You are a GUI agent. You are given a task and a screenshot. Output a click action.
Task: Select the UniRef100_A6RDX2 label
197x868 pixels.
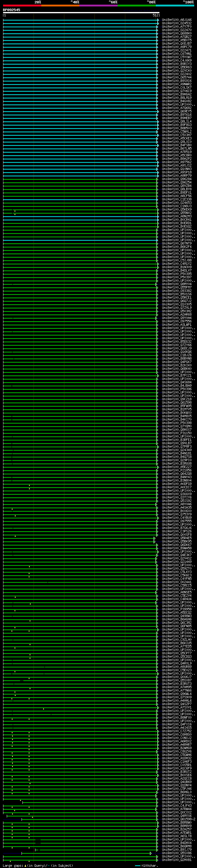[177, 741]
